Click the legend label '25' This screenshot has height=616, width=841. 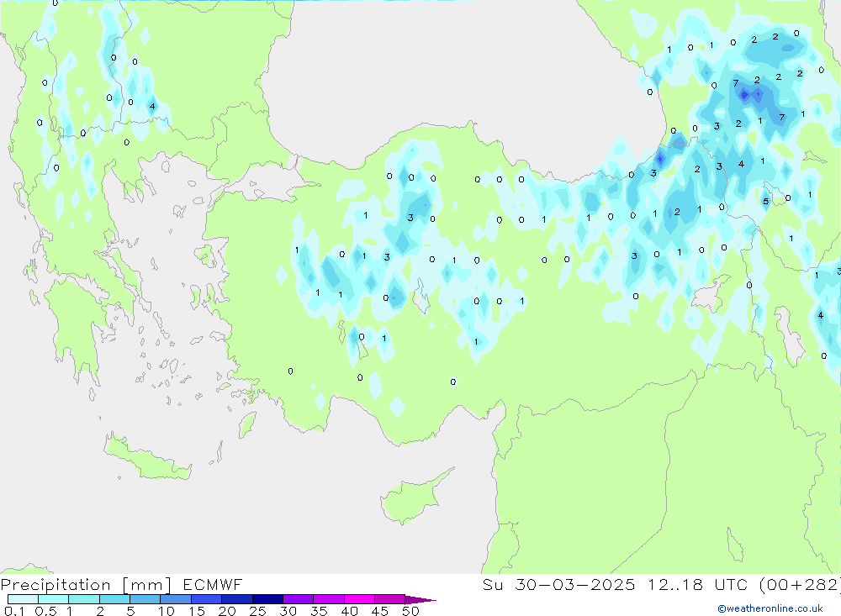257,611
